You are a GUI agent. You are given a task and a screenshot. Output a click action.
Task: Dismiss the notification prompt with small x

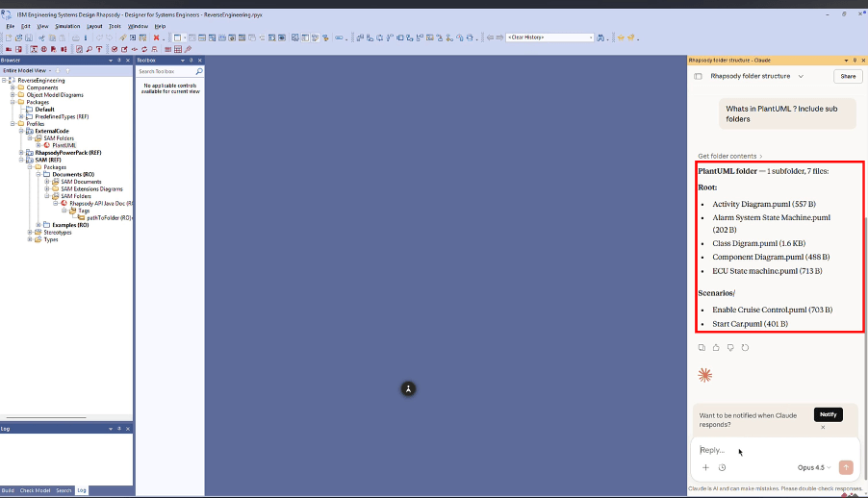pos(823,427)
